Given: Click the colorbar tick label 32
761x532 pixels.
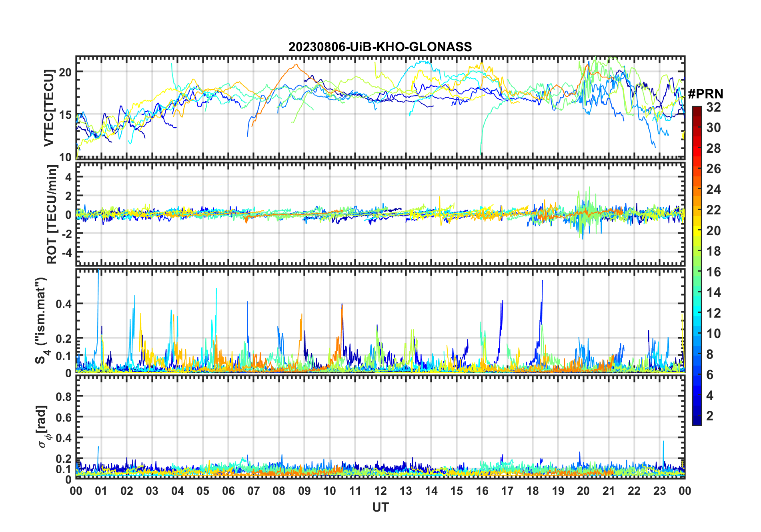Looking at the screenshot, I should (713, 107).
